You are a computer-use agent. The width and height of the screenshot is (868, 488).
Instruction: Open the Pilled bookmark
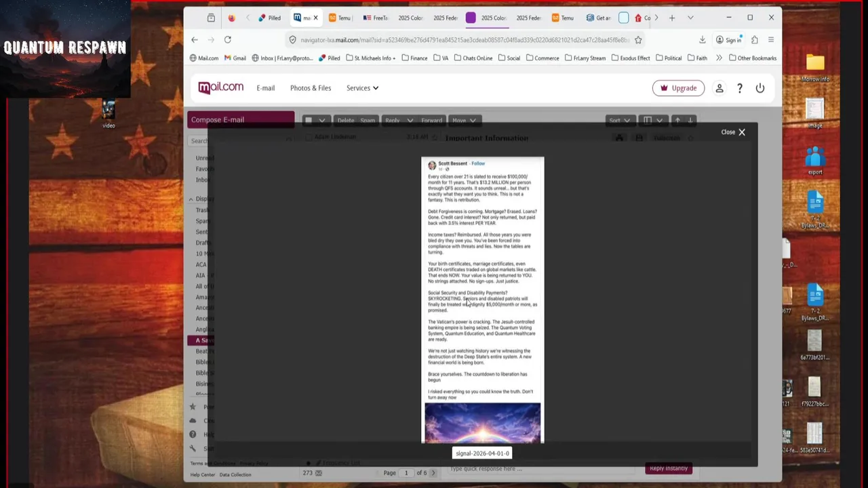[329, 58]
